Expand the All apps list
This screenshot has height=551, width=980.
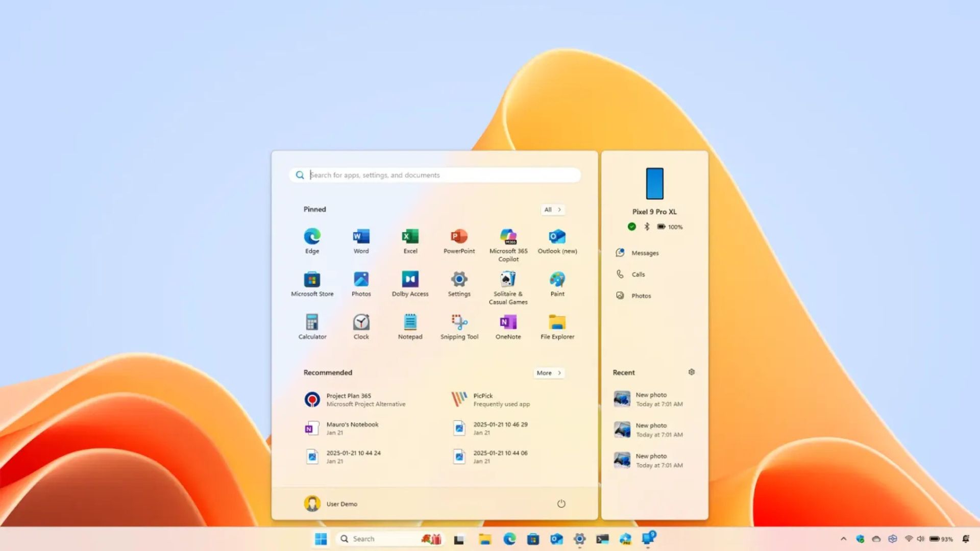[x=552, y=209]
